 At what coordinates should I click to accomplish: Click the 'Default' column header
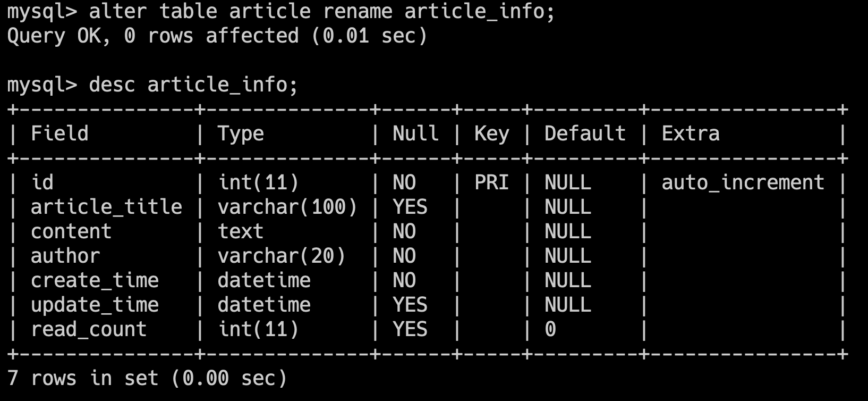(x=585, y=133)
